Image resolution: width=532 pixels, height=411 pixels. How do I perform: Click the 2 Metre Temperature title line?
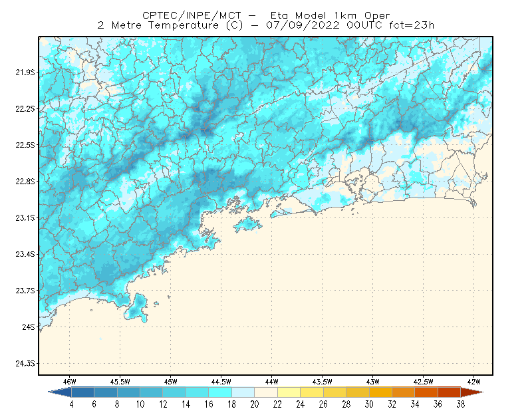coord(265,25)
